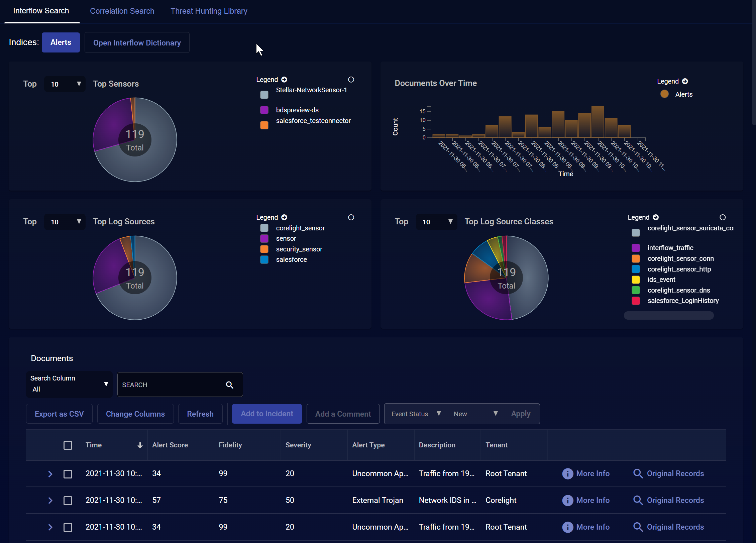Click the Top Log Sources legend arrow icon
This screenshot has height=543, width=756.
click(x=284, y=217)
